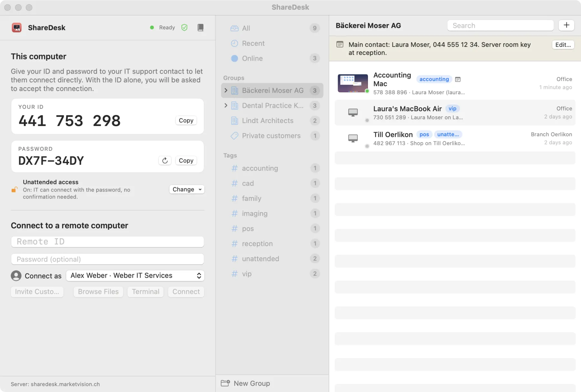Image resolution: width=581 pixels, height=392 pixels.
Task: Regenerate the password with refresh icon
Action: (x=165, y=160)
